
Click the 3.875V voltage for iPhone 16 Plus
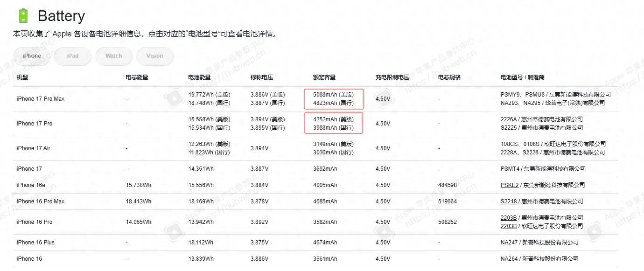pos(259,243)
